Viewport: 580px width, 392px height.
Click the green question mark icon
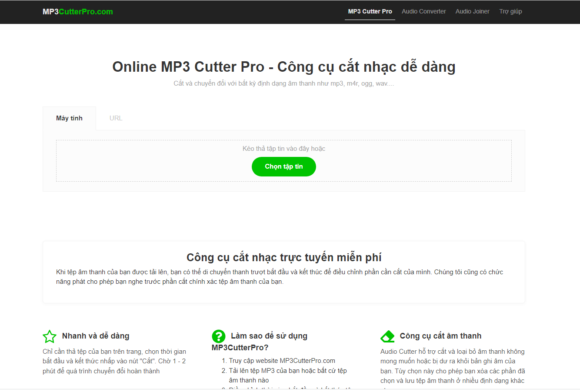[x=219, y=336]
